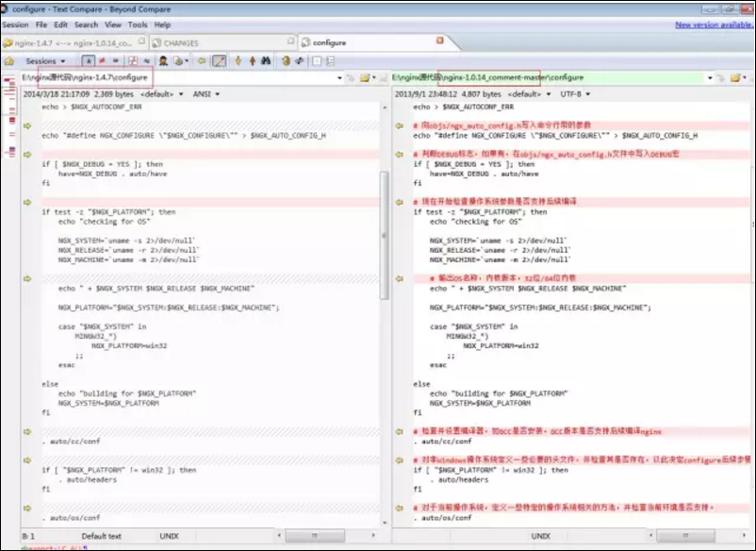Click left pane's Open File folder button

[x=366, y=77]
